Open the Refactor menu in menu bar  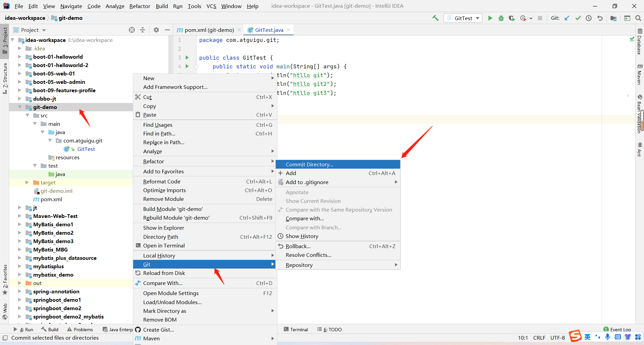pos(140,6)
